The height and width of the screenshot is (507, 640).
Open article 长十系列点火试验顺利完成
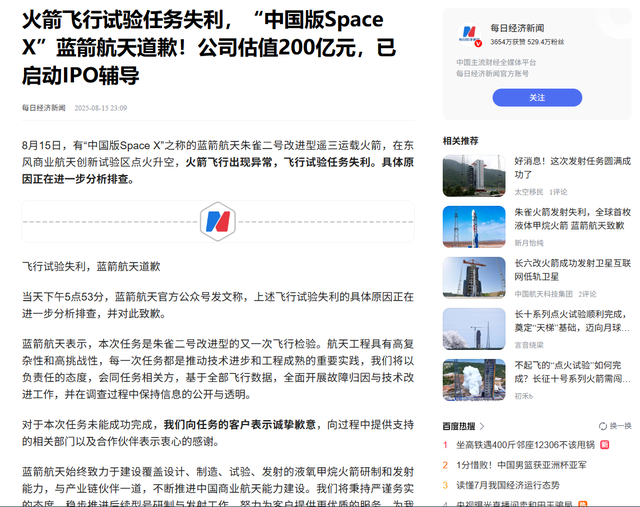(572, 321)
